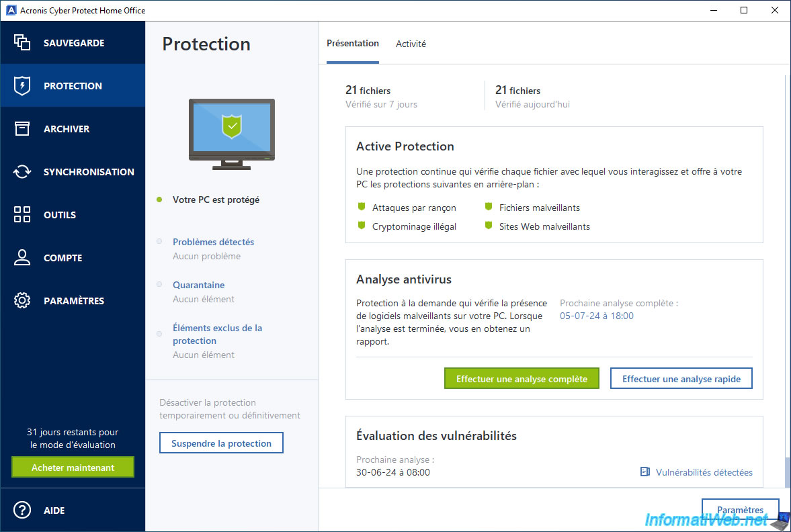
Task: Click the 'Attaques par rançon' text
Action: (414, 208)
